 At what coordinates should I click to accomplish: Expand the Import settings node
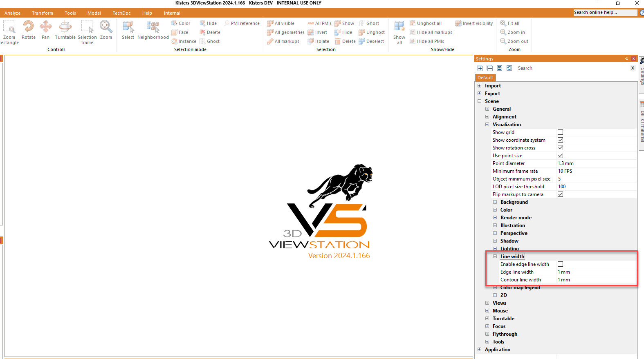(479, 86)
